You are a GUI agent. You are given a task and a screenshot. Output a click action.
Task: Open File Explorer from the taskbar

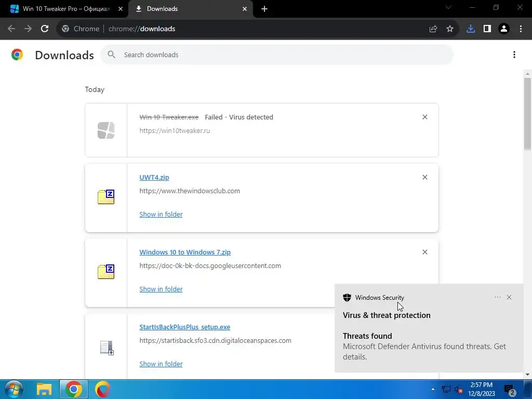coord(44,389)
